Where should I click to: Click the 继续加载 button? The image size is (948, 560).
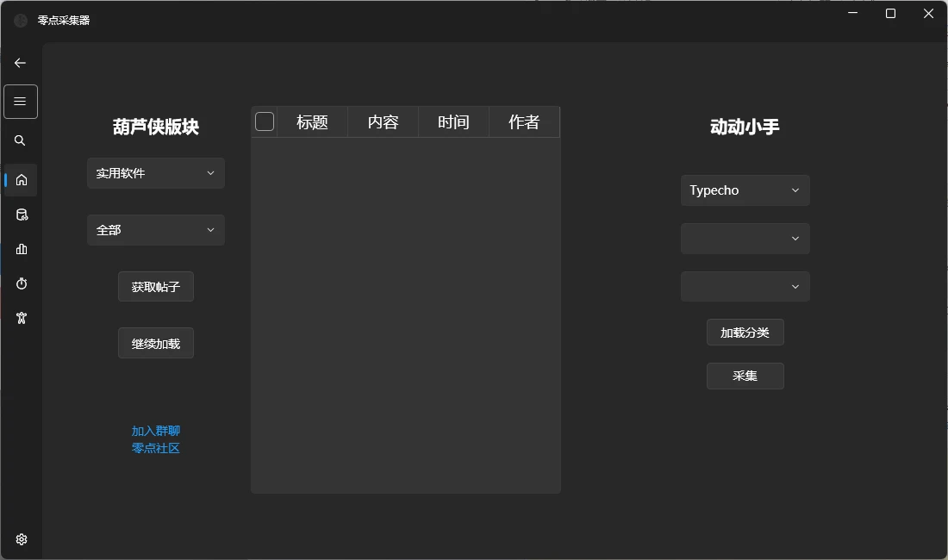click(x=156, y=344)
